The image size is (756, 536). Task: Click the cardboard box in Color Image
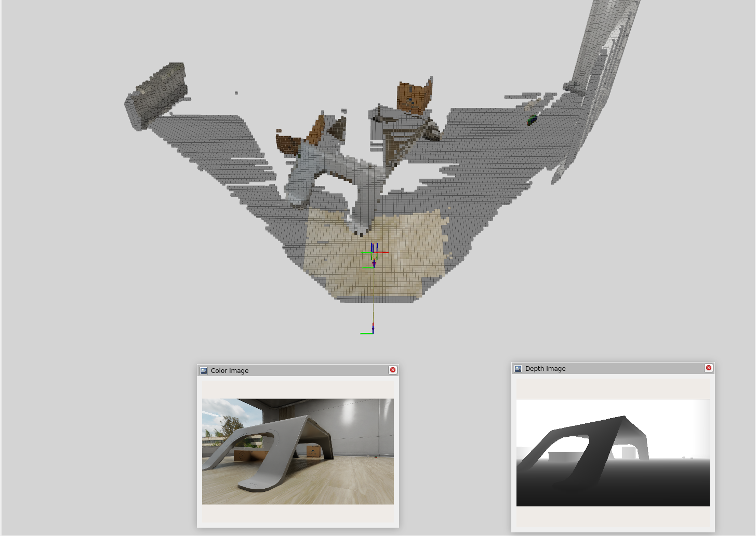coord(313,451)
